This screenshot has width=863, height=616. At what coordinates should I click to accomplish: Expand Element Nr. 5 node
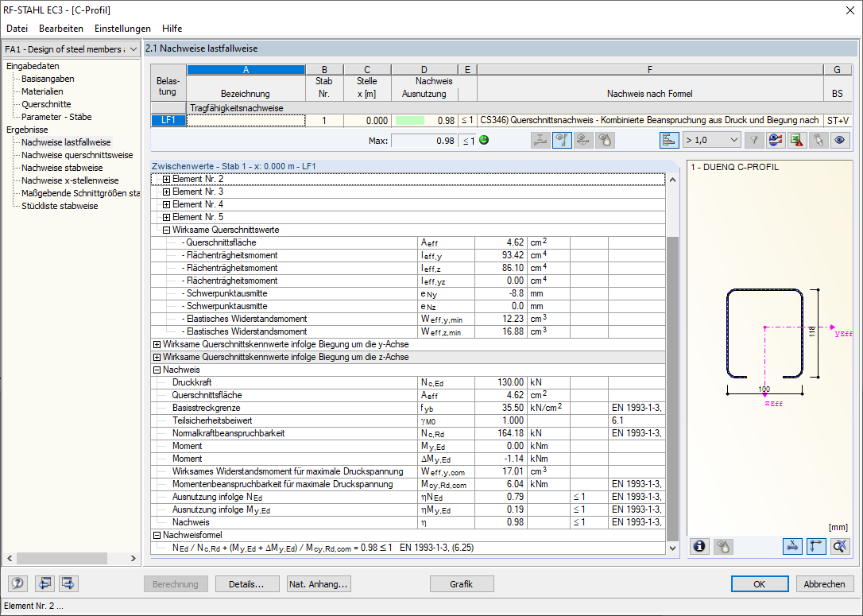(x=166, y=217)
